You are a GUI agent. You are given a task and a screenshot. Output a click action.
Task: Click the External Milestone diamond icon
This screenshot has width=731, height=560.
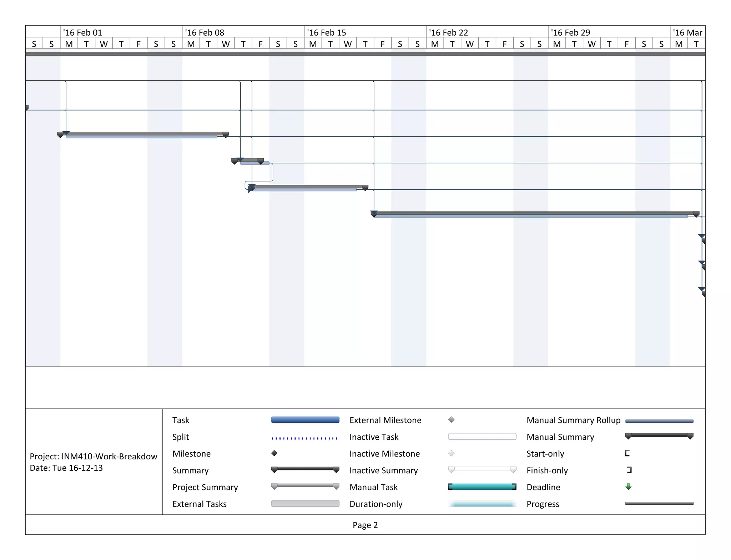[451, 419]
